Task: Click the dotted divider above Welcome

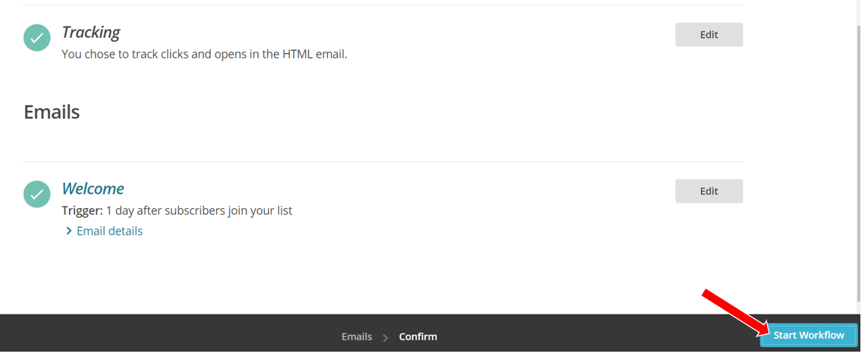Action: [x=383, y=162]
